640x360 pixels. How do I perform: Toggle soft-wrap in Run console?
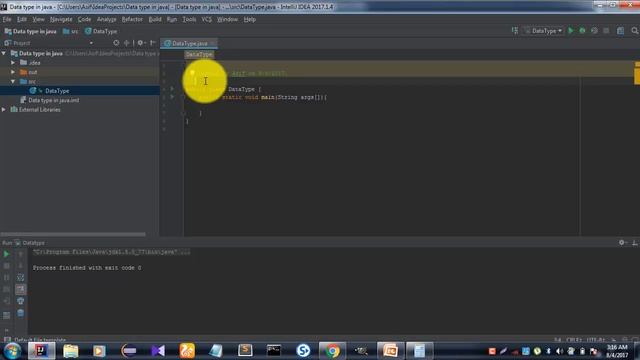click(x=20, y=278)
